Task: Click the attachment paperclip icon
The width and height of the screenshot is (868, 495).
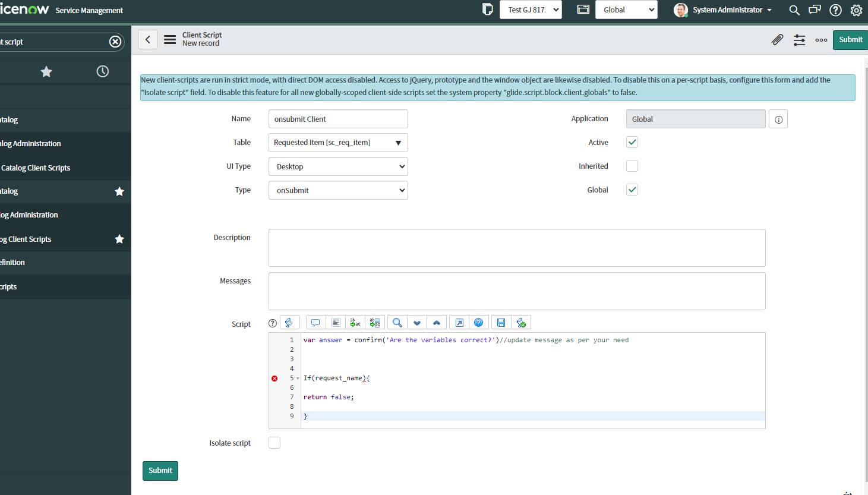Action: pos(777,40)
